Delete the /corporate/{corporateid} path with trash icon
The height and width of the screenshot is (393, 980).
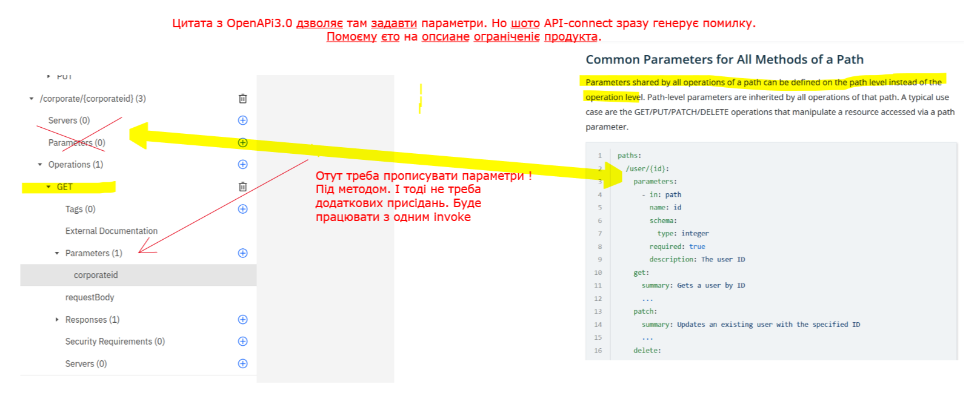coord(242,99)
